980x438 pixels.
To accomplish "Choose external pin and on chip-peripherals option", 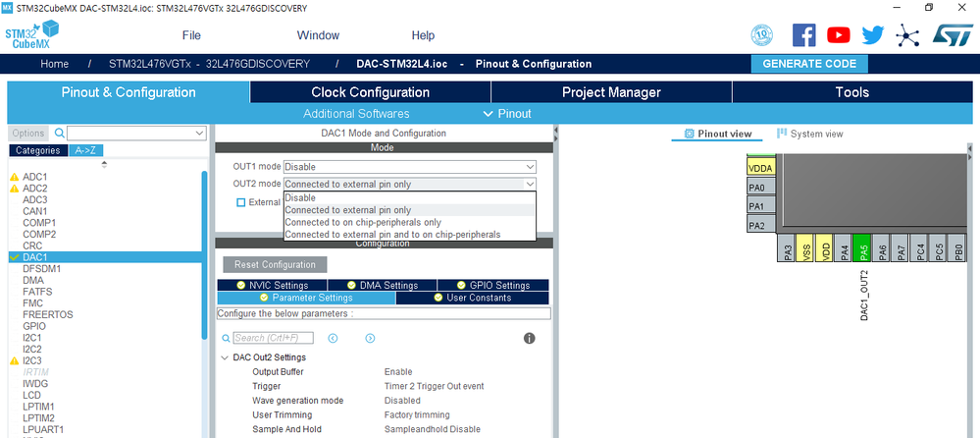I will pyautogui.click(x=410, y=234).
